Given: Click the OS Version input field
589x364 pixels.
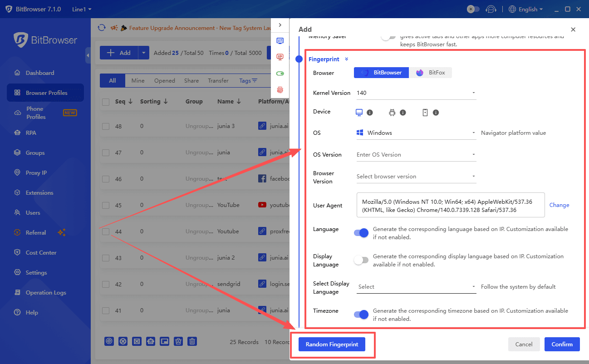Looking at the screenshot, I should pos(413,155).
